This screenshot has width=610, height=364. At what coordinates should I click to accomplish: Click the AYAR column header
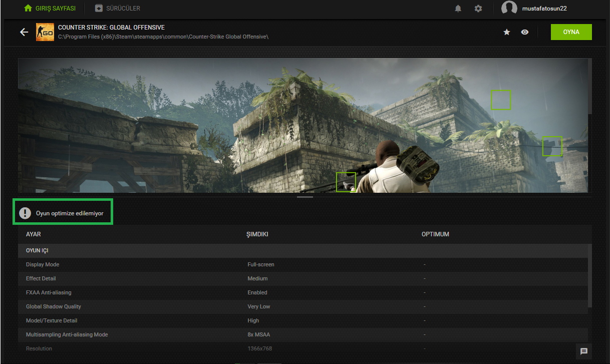pos(34,234)
